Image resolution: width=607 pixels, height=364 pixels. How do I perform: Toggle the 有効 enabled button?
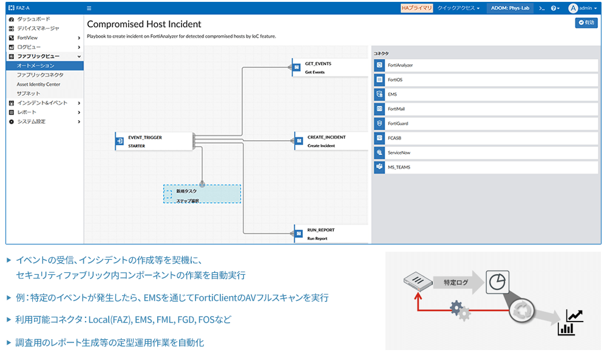pyautogui.click(x=586, y=23)
